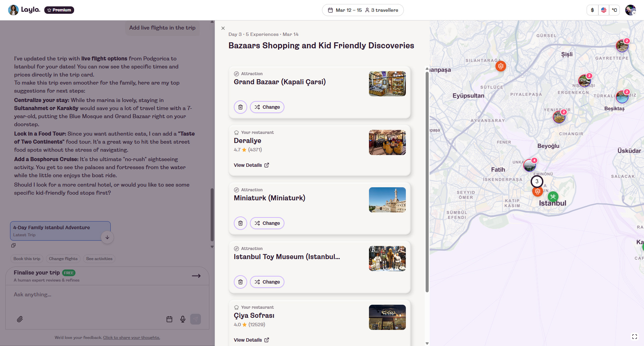Type in the Ask anything input field

(x=101, y=295)
